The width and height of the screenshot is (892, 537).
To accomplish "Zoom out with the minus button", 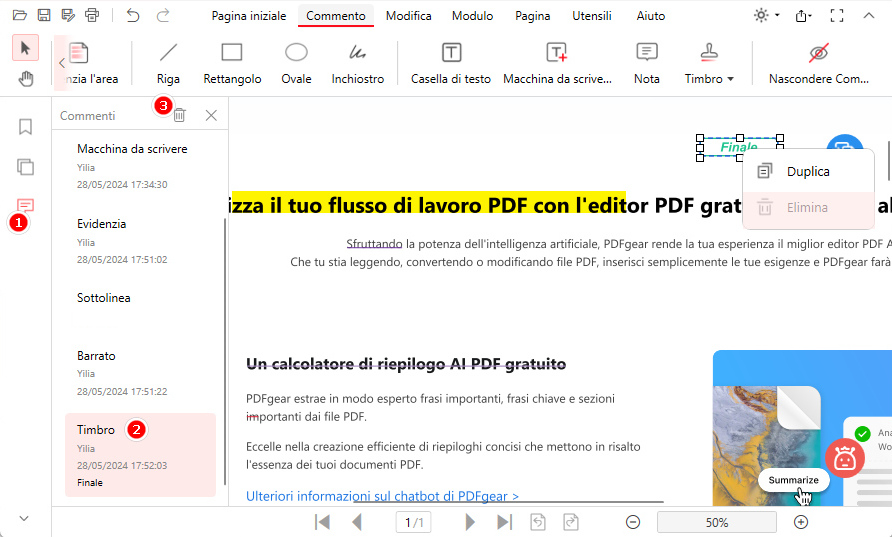I will coord(633,522).
